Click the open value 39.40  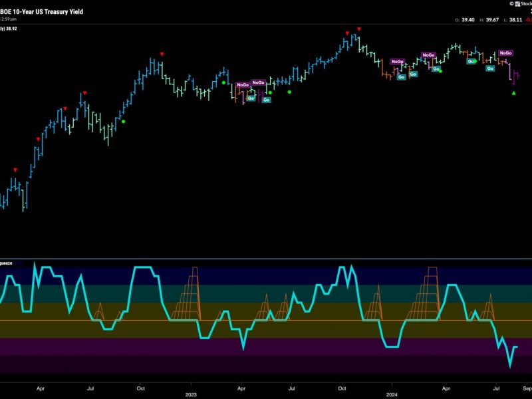coord(468,20)
